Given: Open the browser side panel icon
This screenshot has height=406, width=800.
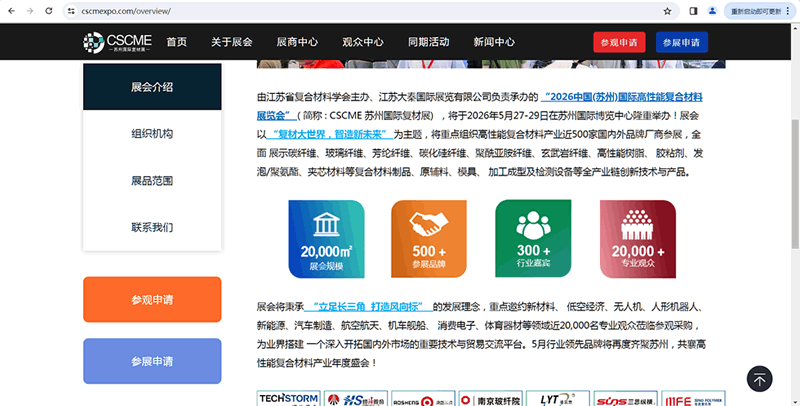Looking at the screenshot, I should click(x=693, y=11).
